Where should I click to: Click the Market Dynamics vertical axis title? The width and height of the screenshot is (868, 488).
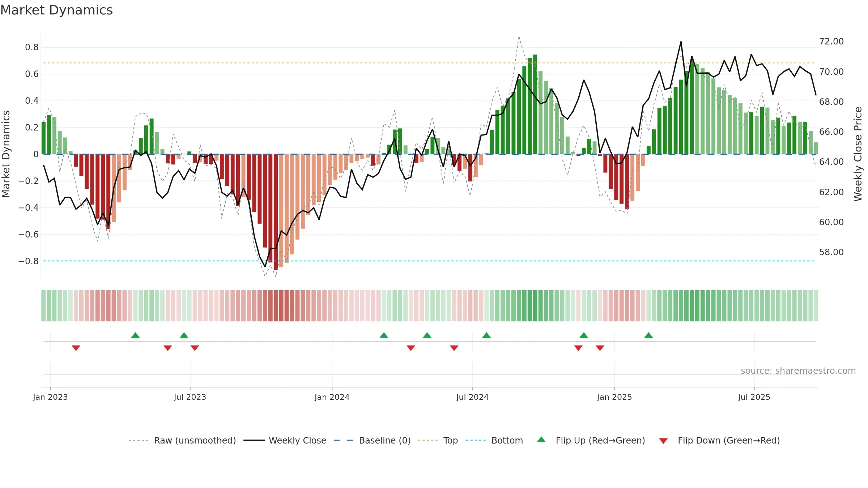click(x=6, y=154)
